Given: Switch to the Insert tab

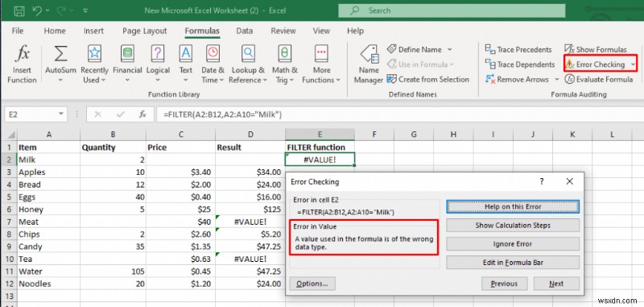Looking at the screenshot, I should click(x=93, y=31).
